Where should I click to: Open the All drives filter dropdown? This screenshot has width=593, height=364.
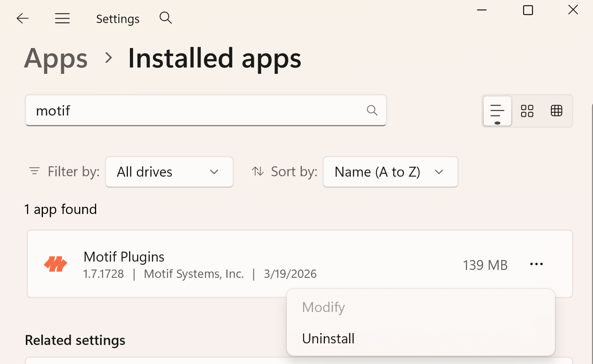pos(169,172)
